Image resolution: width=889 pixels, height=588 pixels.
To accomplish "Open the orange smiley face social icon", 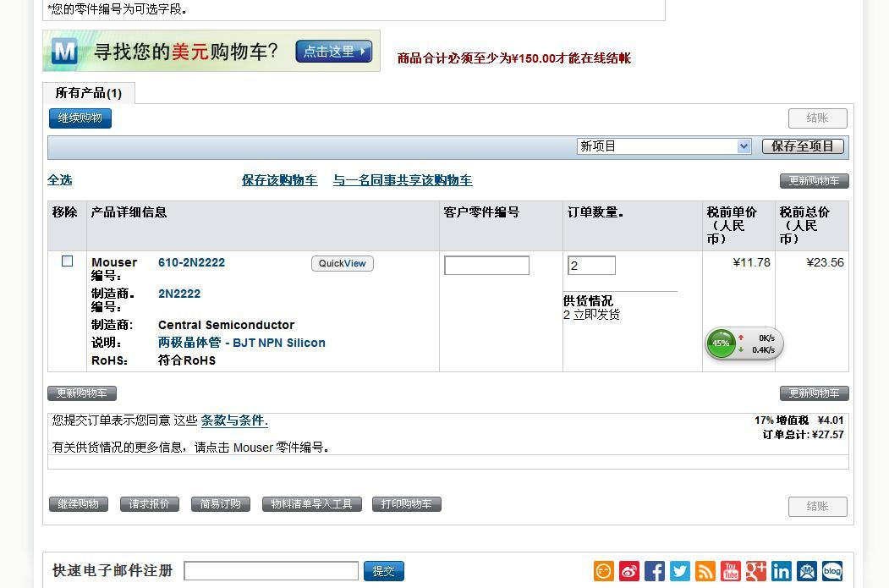I will (604, 571).
